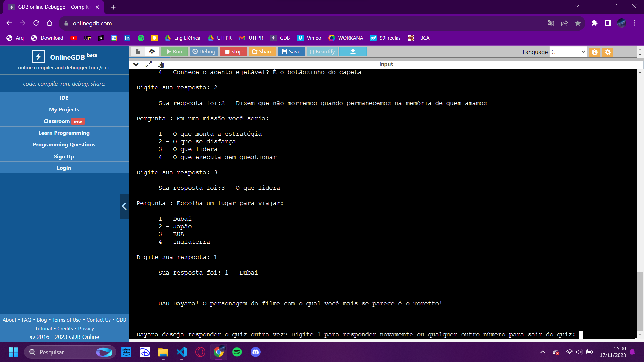Open the Language dropdown
The height and width of the screenshot is (362, 644).
click(x=568, y=52)
